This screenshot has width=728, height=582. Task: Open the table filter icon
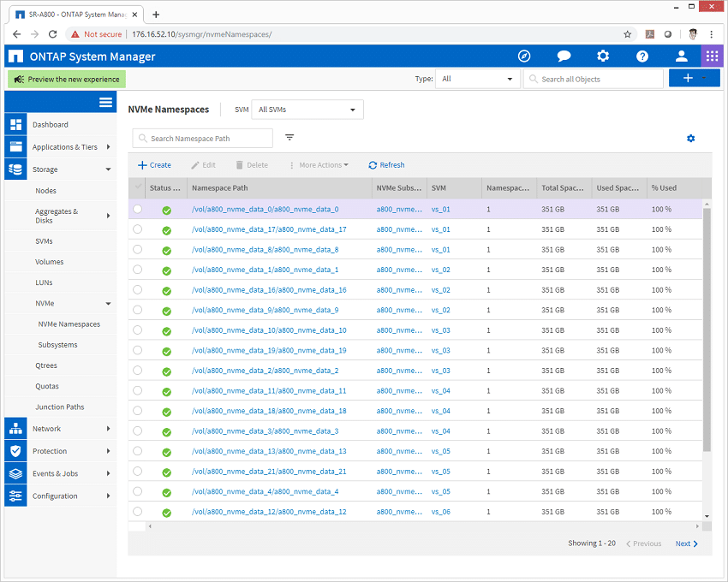pos(289,138)
